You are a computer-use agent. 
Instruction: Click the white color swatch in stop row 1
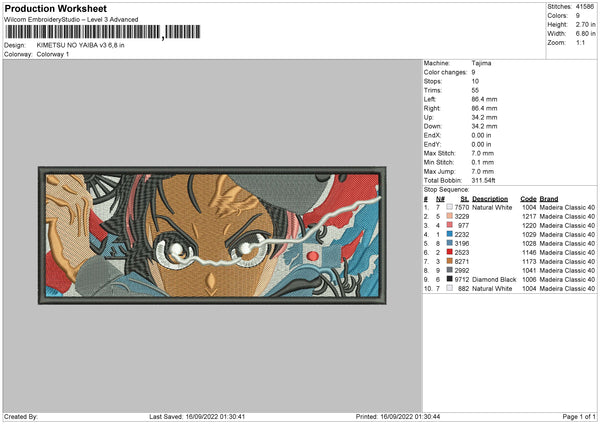449,207
